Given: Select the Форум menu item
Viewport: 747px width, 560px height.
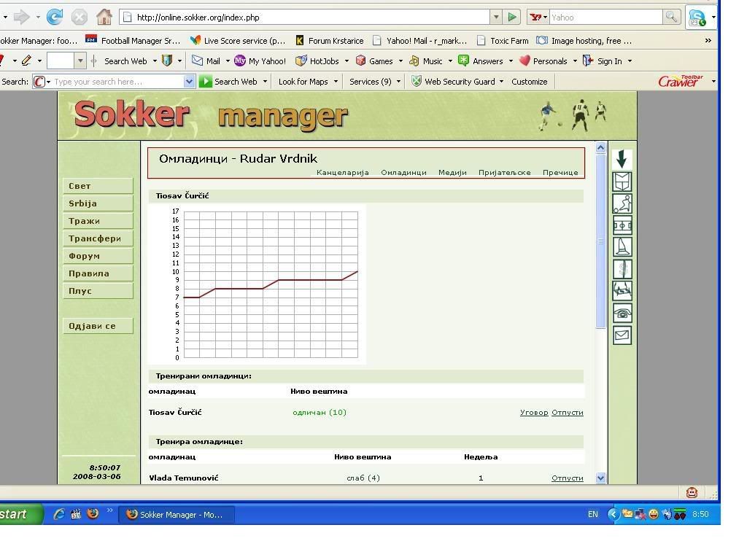Looking at the screenshot, I should click(x=98, y=256).
